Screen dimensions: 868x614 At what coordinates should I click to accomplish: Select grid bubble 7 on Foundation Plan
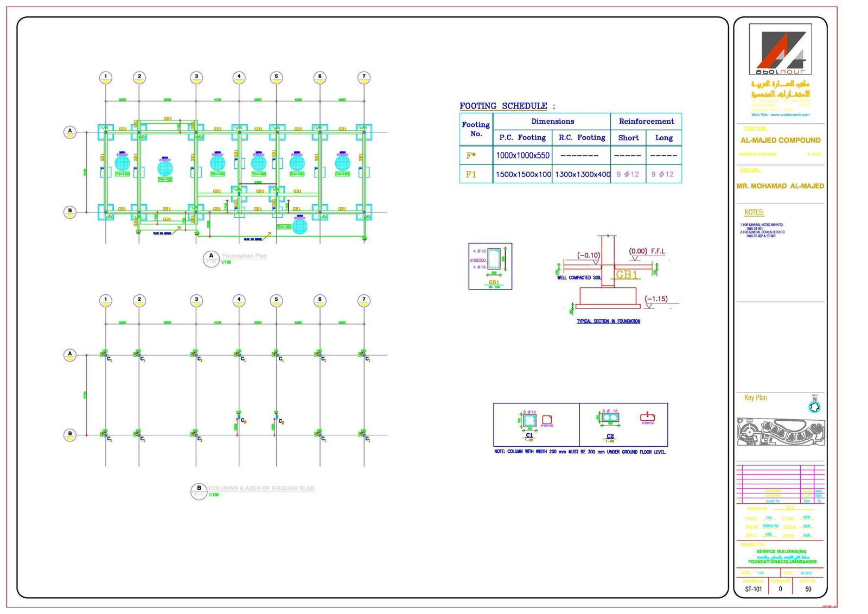(x=364, y=77)
